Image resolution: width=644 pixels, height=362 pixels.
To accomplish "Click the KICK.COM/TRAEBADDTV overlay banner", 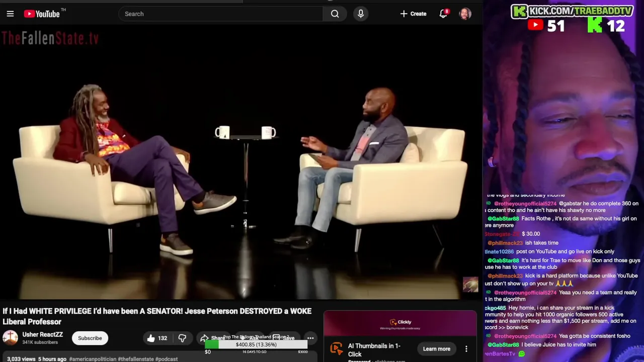I will (572, 11).
